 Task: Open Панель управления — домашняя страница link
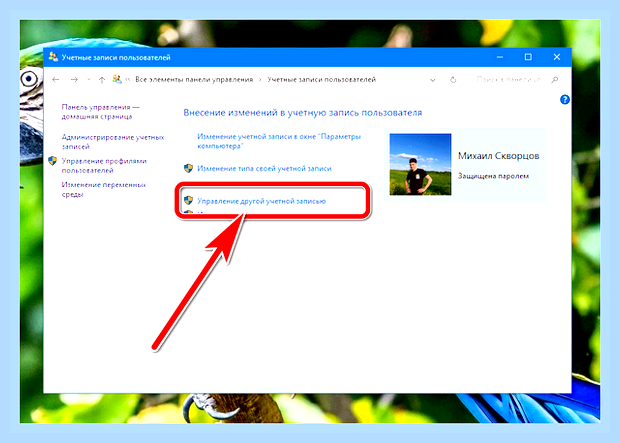coord(100,112)
